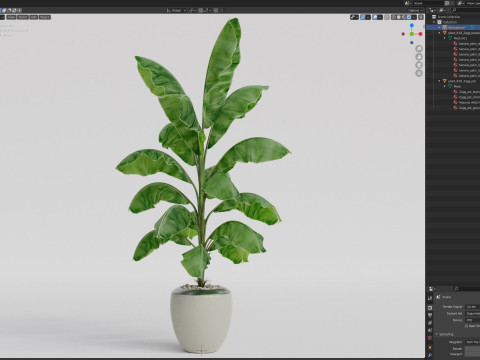Toggle camera view navigation button
The image size is (480, 360).
coord(419,65)
